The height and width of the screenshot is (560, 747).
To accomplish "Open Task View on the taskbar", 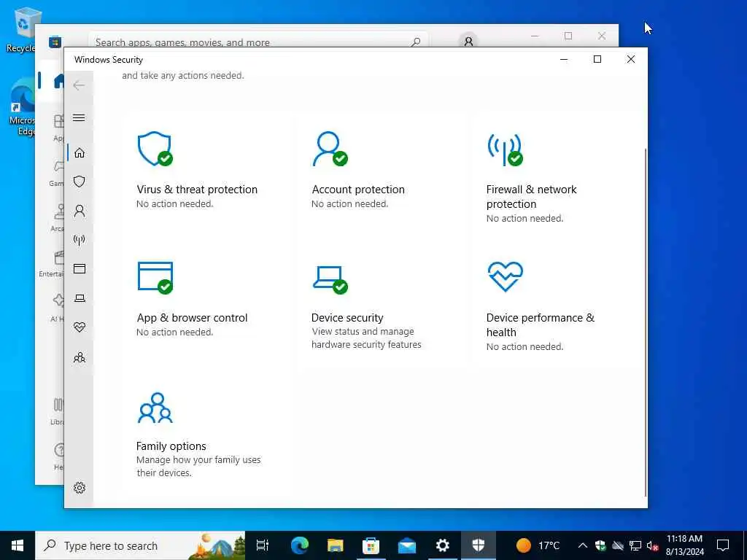I will (263, 545).
